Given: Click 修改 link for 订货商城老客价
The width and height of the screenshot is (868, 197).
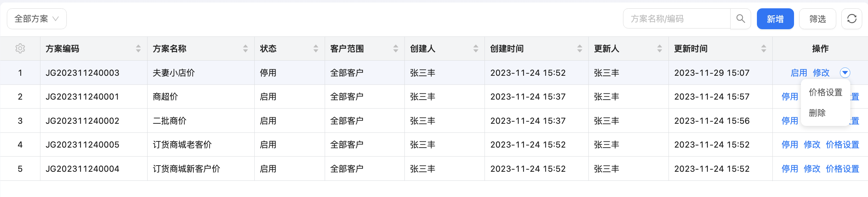Looking at the screenshot, I should [812, 145].
